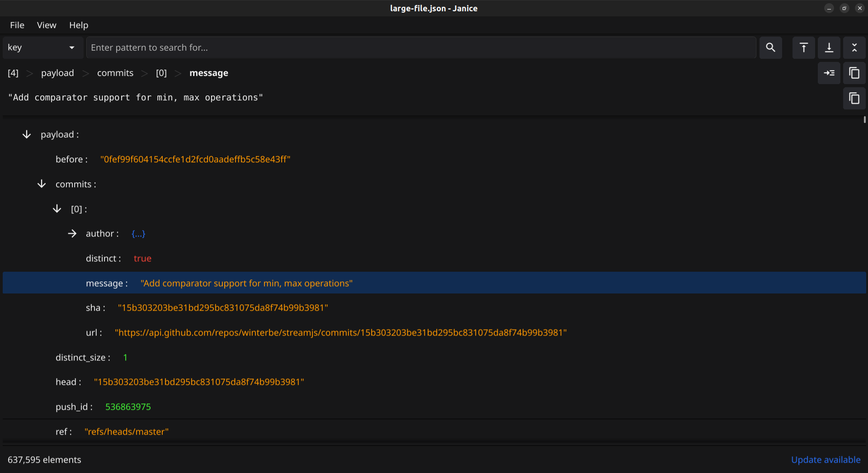
Task: Collapse the commits node arrow
Action: coord(42,184)
